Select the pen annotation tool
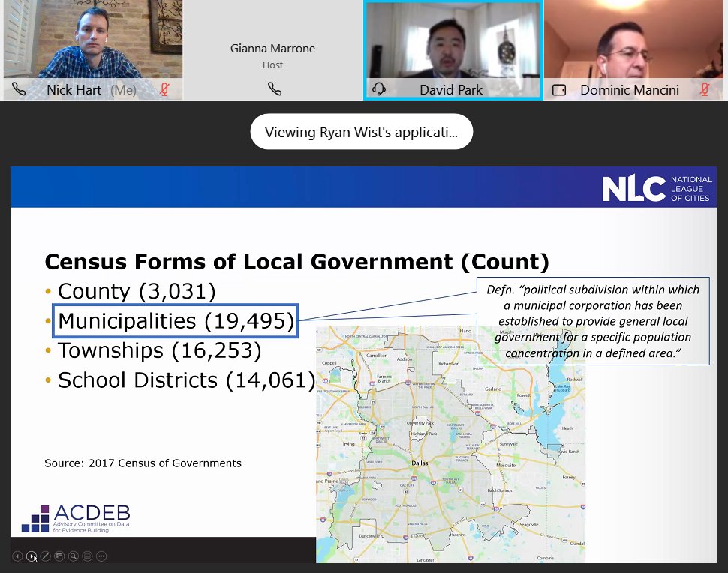The image size is (728, 573). (46, 556)
